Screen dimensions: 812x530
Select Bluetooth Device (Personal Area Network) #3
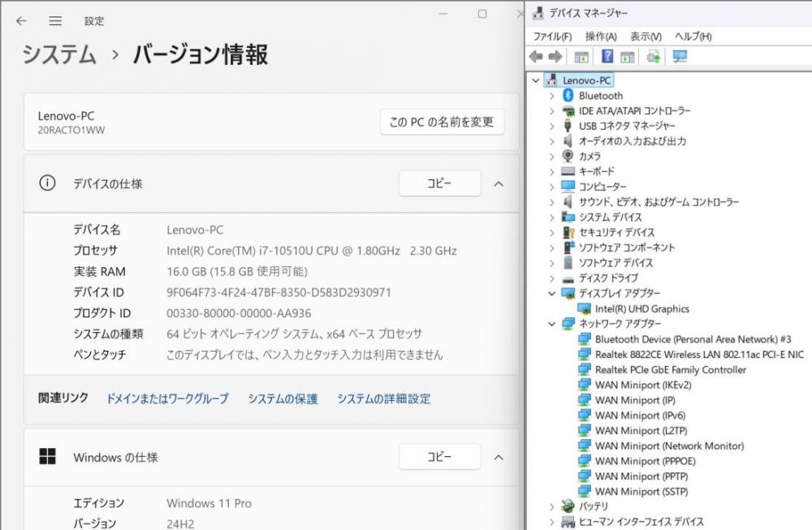click(x=693, y=339)
